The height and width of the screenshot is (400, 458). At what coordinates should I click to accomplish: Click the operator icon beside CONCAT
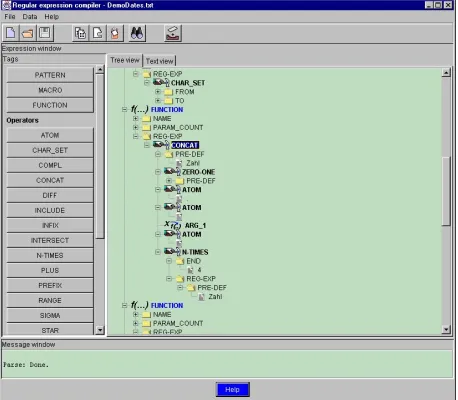pos(161,145)
